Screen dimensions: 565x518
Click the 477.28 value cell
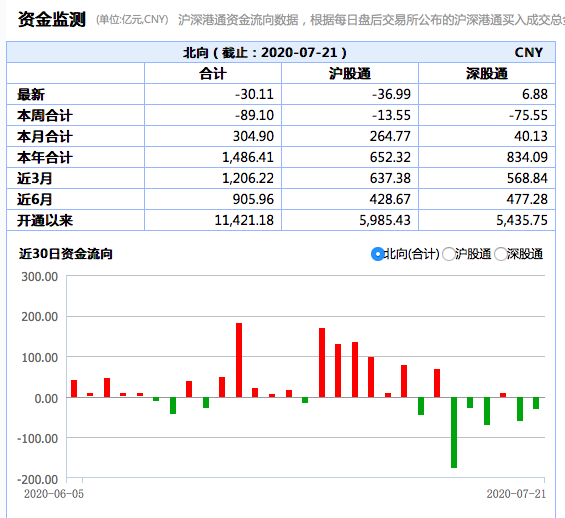click(x=487, y=199)
